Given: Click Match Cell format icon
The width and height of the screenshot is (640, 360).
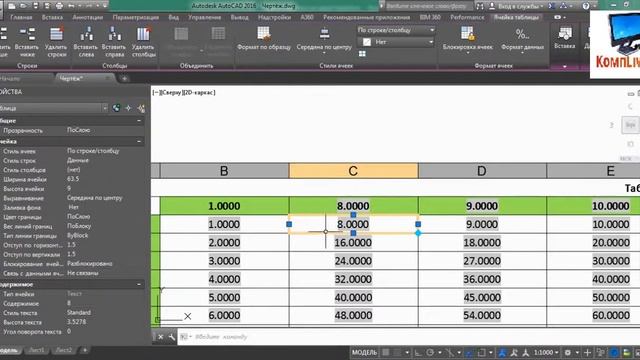Looking at the screenshot, I should point(264,34).
